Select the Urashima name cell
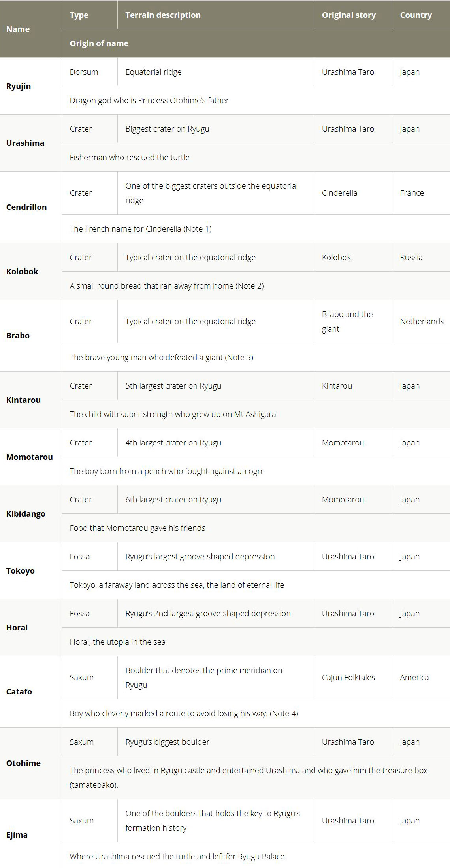 pos(25,143)
